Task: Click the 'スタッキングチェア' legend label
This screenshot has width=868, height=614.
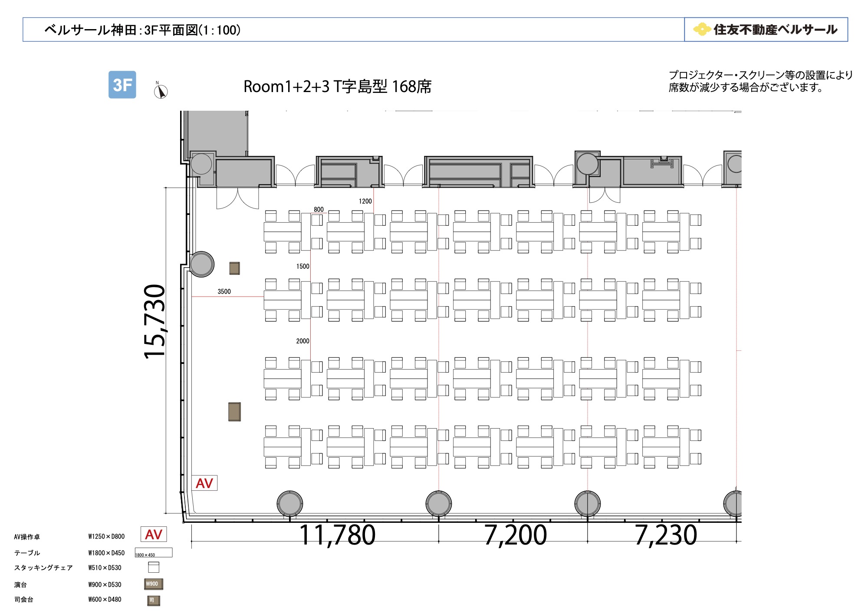Action: [x=43, y=568]
